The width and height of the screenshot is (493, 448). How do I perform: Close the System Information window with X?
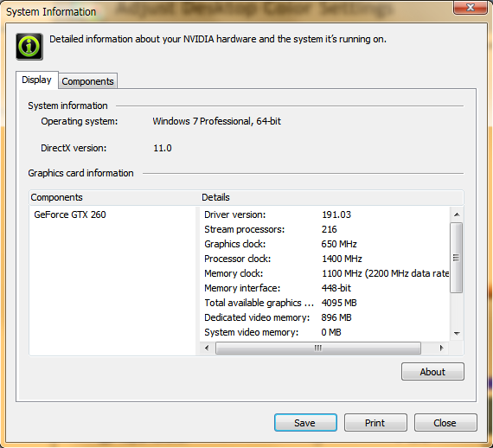[x=470, y=8]
